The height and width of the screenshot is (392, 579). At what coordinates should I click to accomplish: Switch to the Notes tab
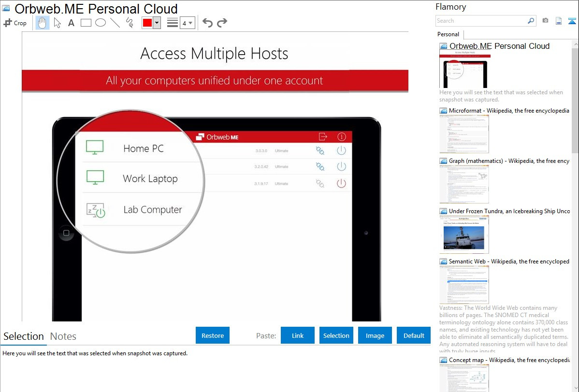(63, 336)
